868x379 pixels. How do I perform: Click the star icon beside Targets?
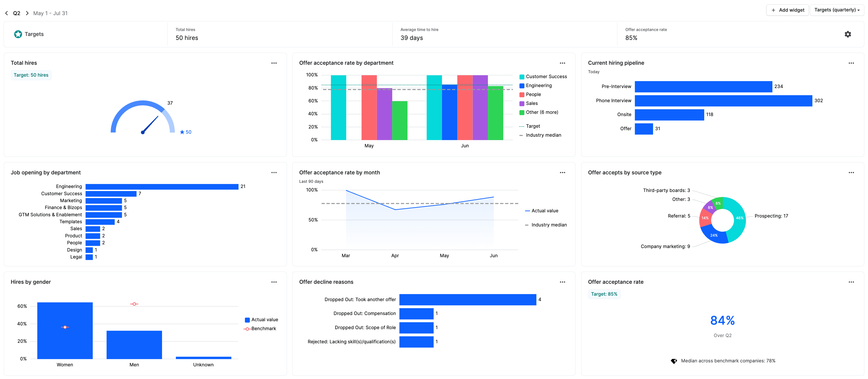[18, 34]
